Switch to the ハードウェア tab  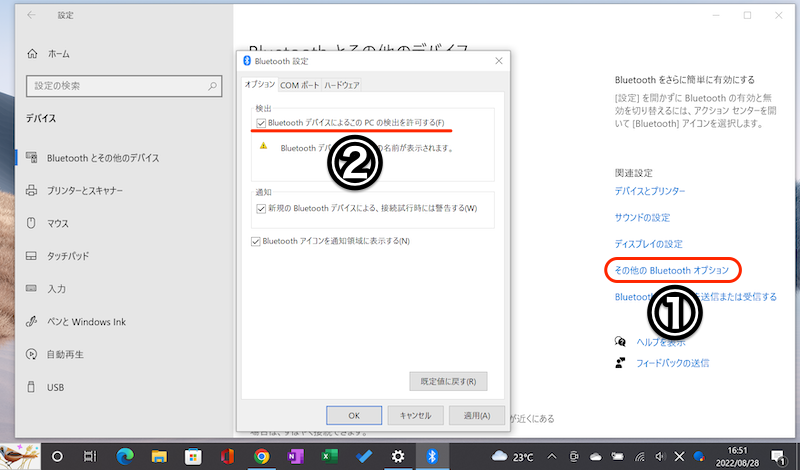point(341,86)
